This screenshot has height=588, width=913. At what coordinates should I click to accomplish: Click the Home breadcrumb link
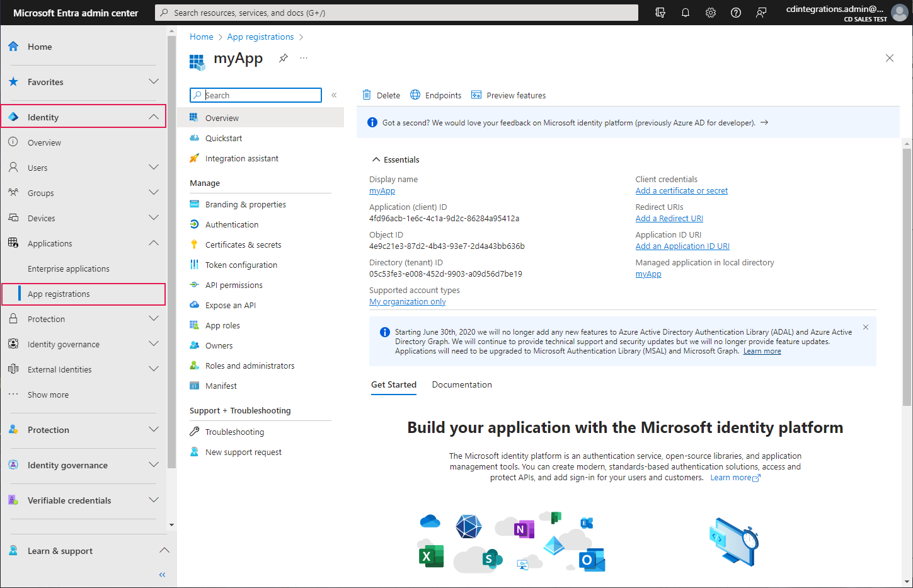coord(202,37)
